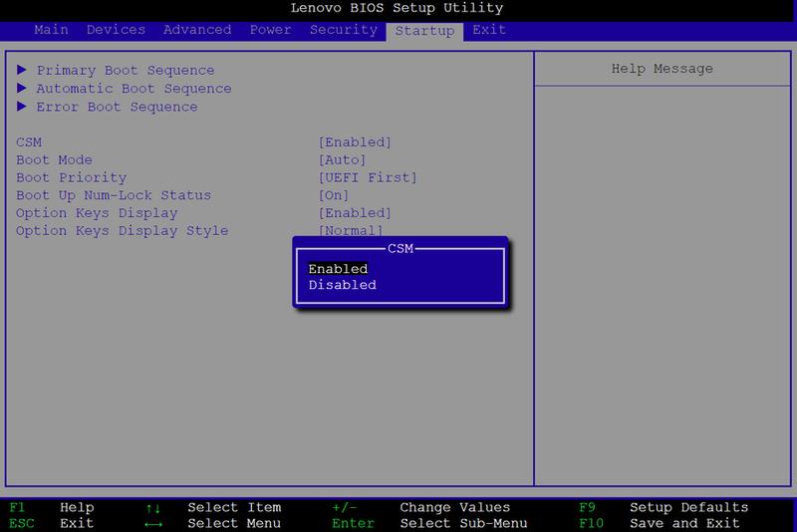
Task: Choose Disabled in the CSM popup
Action: pyautogui.click(x=342, y=285)
